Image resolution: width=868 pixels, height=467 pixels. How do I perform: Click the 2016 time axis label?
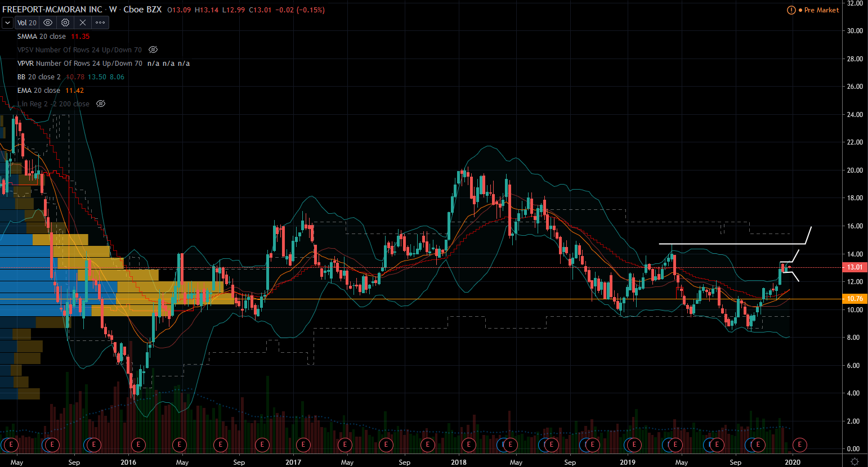128,462
